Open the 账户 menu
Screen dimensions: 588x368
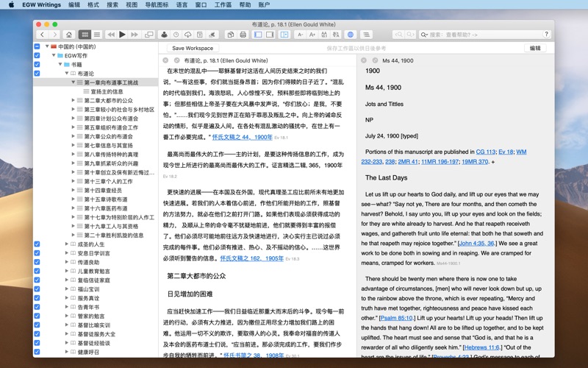(x=264, y=4)
